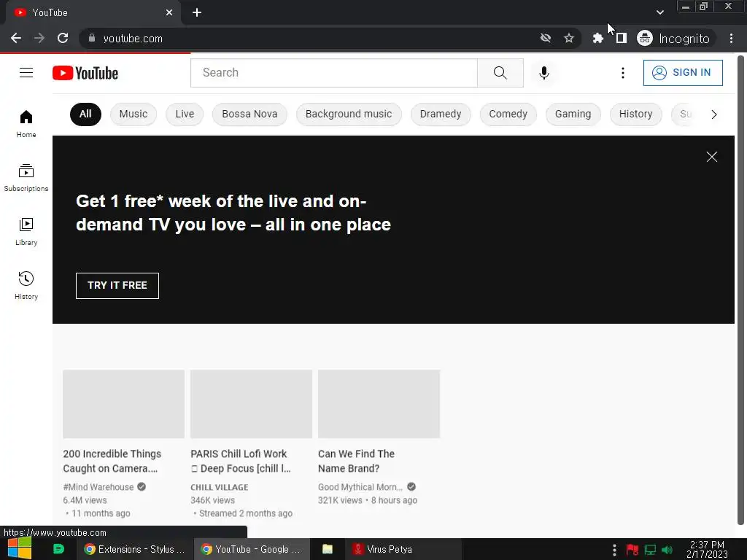The image size is (747, 560).
Task: Open Subscriptions in sidebar
Action: (26, 178)
